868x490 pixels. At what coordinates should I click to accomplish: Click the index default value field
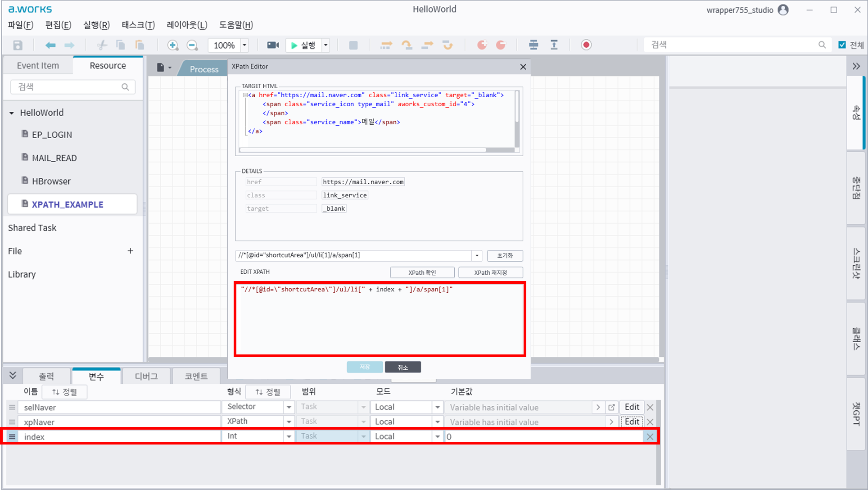[x=543, y=436]
